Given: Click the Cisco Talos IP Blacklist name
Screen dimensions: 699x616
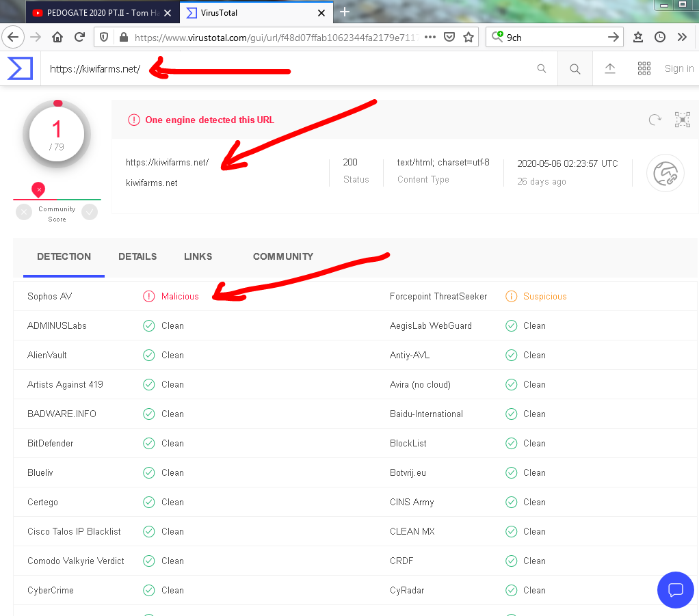Looking at the screenshot, I should [74, 532].
